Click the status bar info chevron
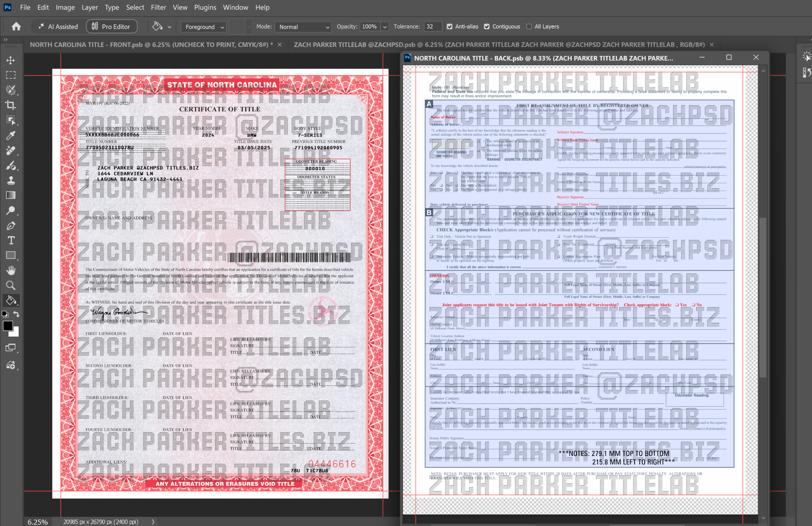Viewport: 812px width, 526px height. [x=153, y=522]
